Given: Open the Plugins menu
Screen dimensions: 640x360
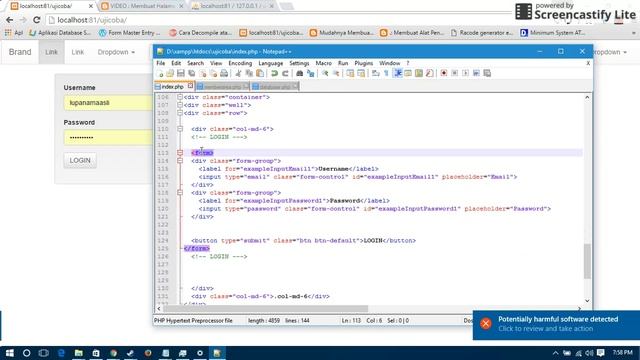Looking at the screenshot, I should pyautogui.click(x=364, y=63).
